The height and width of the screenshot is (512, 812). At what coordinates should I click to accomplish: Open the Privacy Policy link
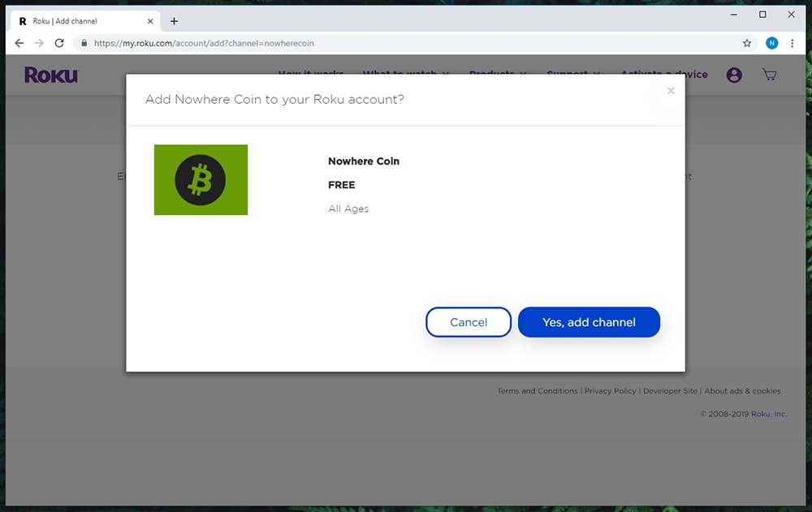tap(610, 391)
